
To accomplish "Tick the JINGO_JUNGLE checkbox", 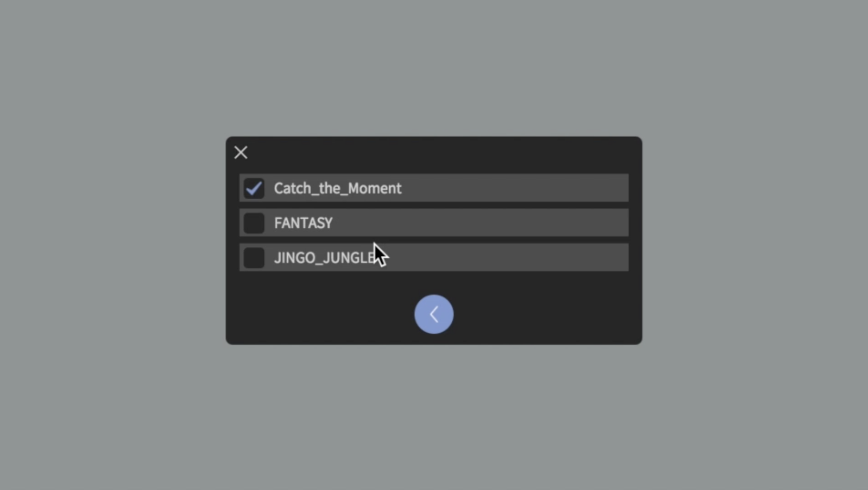I will [x=254, y=257].
